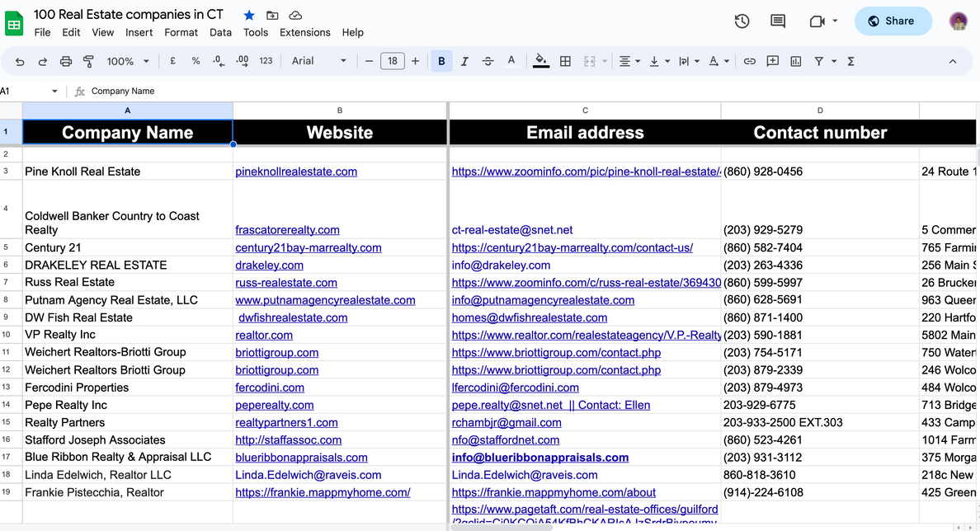Increase font size plus button
The image size is (980, 531).
(415, 61)
